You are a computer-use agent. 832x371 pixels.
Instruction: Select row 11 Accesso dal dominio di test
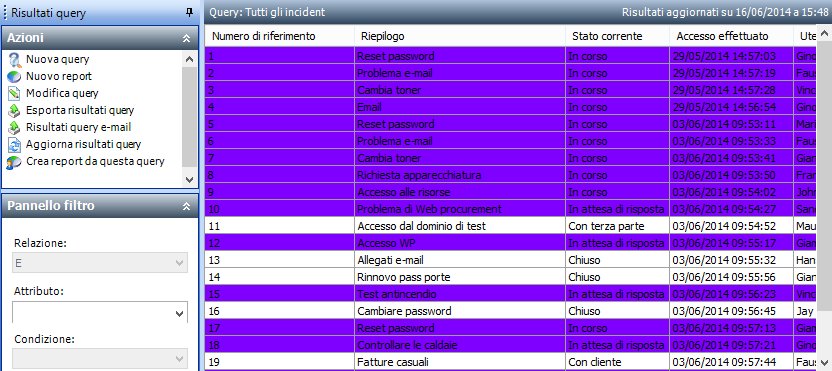(510, 226)
